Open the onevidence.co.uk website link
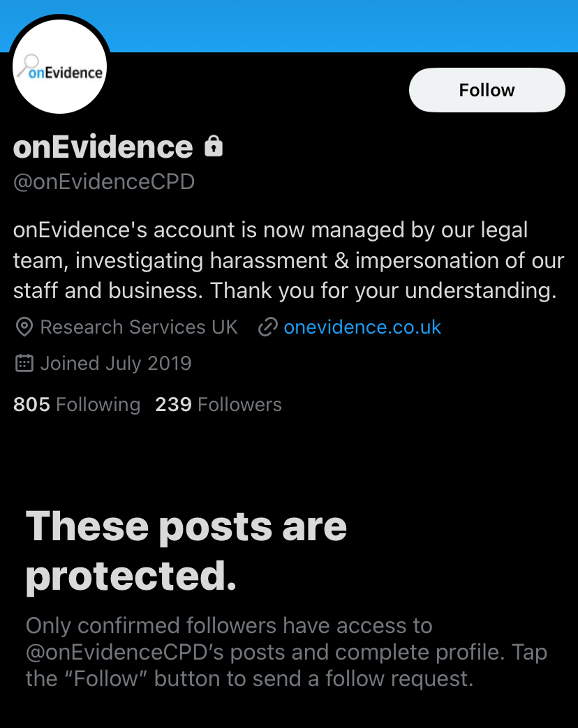The image size is (578, 728). [x=362, y=327]
